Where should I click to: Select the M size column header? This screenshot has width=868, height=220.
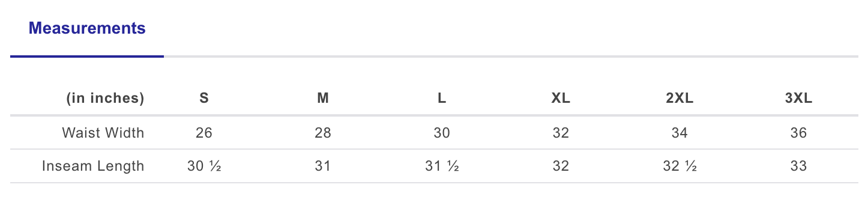click(x=323, y=99)
